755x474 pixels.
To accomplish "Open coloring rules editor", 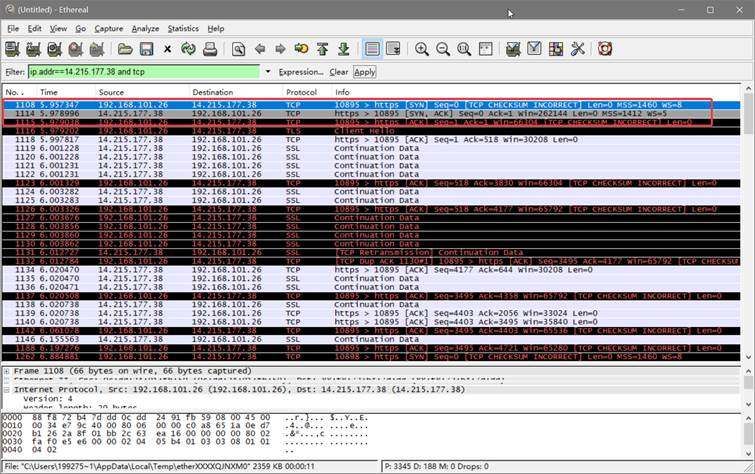I will [x=556, y=49].
